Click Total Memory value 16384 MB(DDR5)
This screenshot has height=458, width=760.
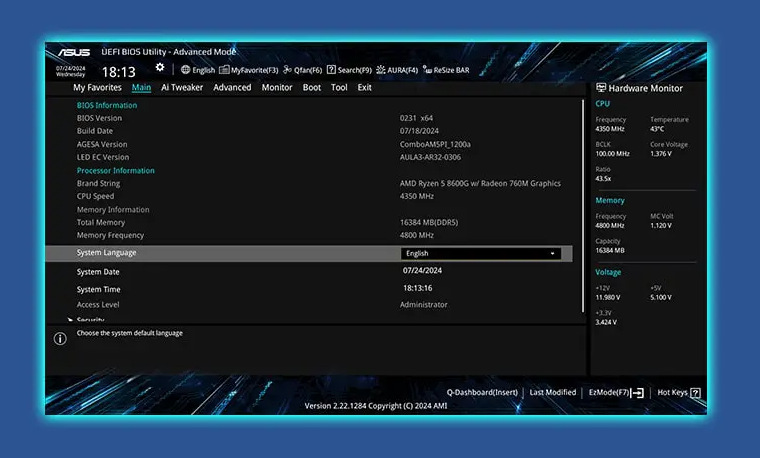(429, 222)
